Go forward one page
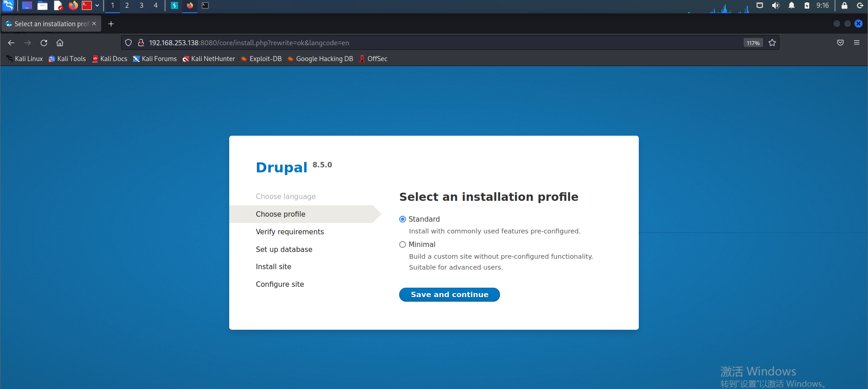The image size is (868, 389). (28, 43)
